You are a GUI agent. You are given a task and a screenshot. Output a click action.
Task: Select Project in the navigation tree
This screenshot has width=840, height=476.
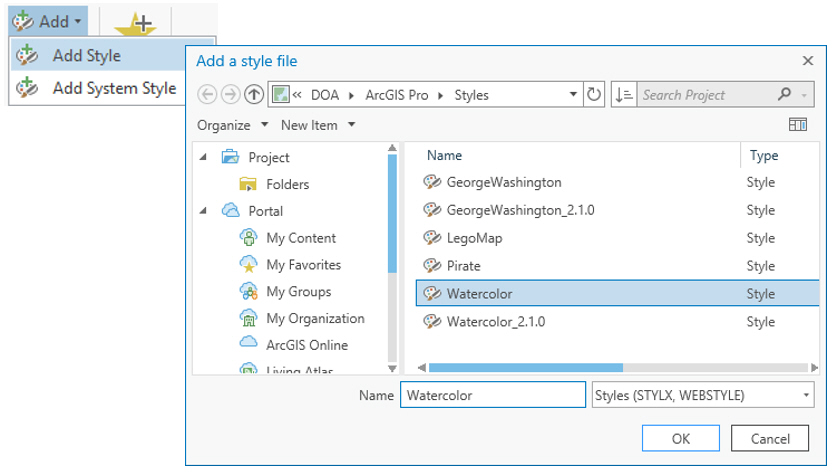[x=268, y=157]
